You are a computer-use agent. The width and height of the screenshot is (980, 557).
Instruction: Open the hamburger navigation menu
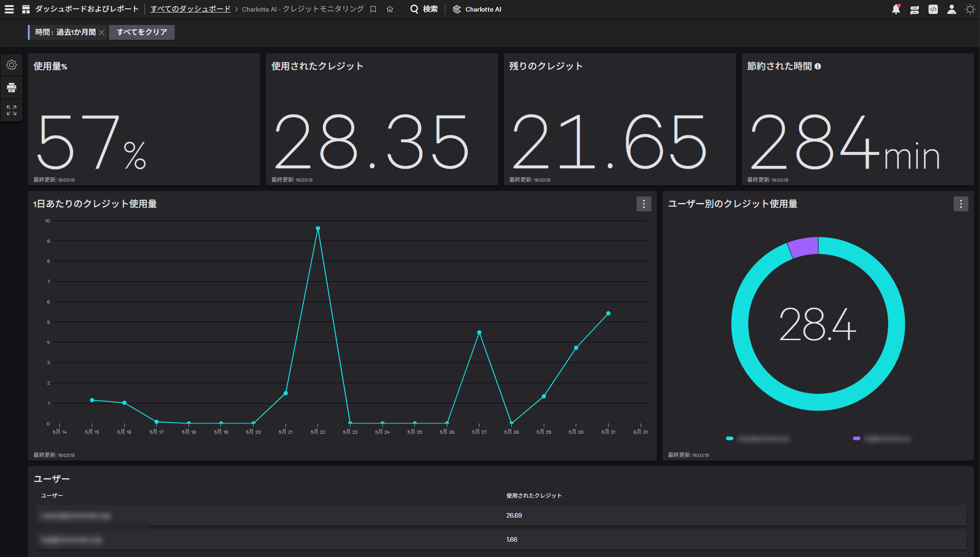9,9
